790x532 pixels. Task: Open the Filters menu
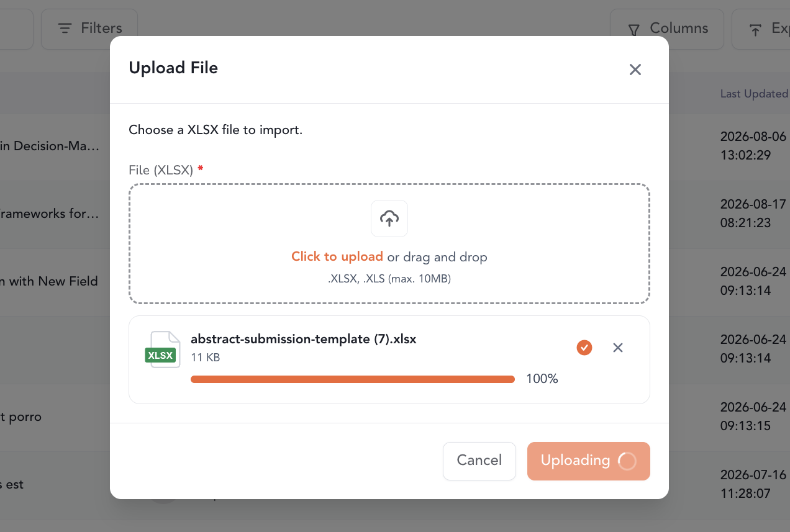89,29
